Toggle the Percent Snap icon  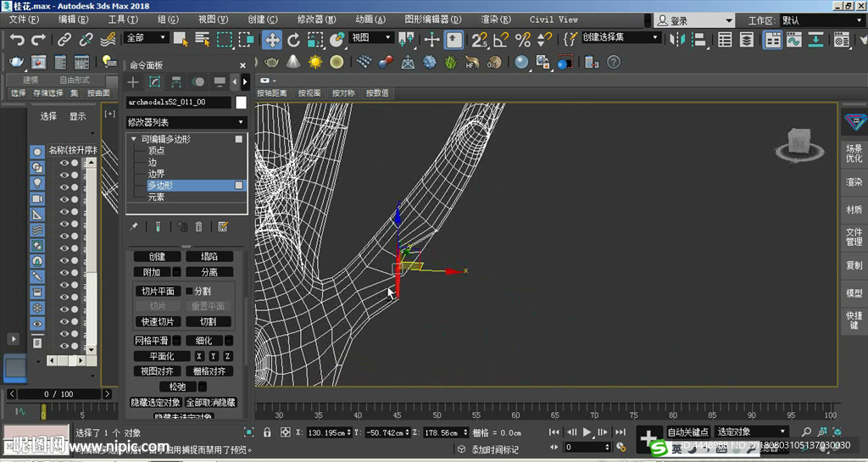pos(522,39)
